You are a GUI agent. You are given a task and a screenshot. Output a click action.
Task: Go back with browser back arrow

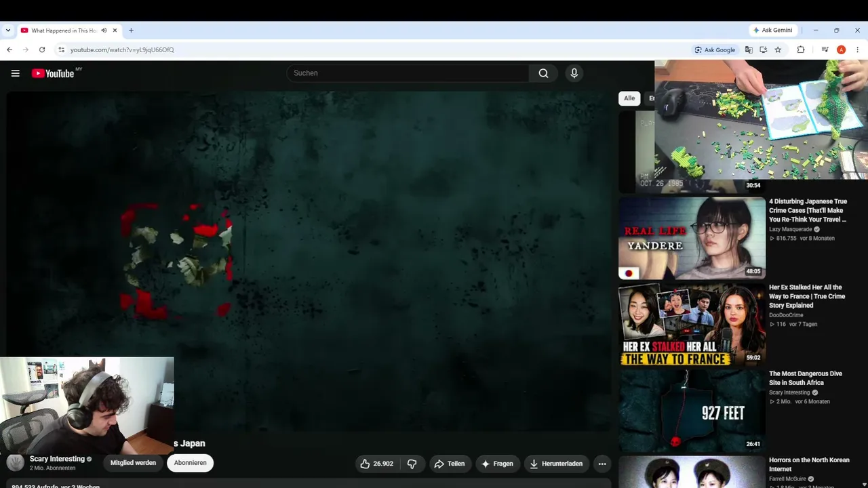pos(9,49)
